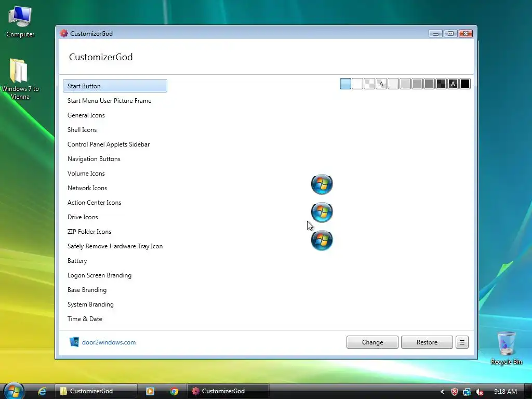The height and width of the screenshot is (399, 532).
Task: Select Windows 7 to Vienna folder
Action: (x=20, y=79)
